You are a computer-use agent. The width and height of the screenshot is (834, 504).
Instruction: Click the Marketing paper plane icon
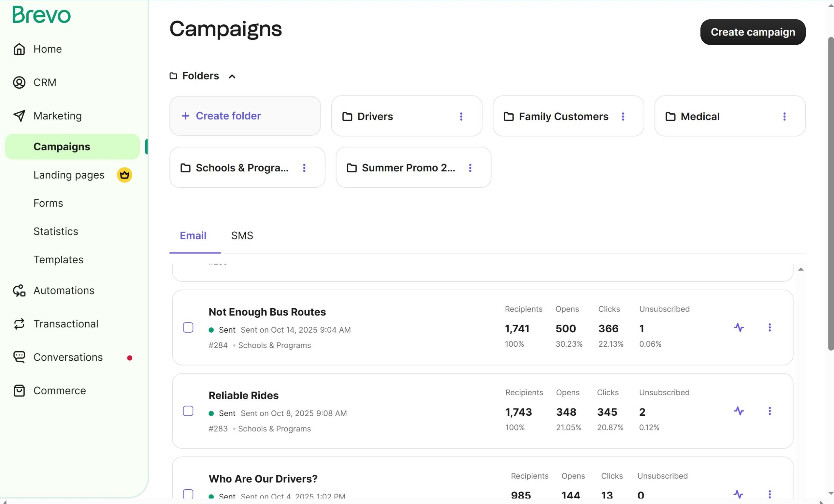pos(19,116)
